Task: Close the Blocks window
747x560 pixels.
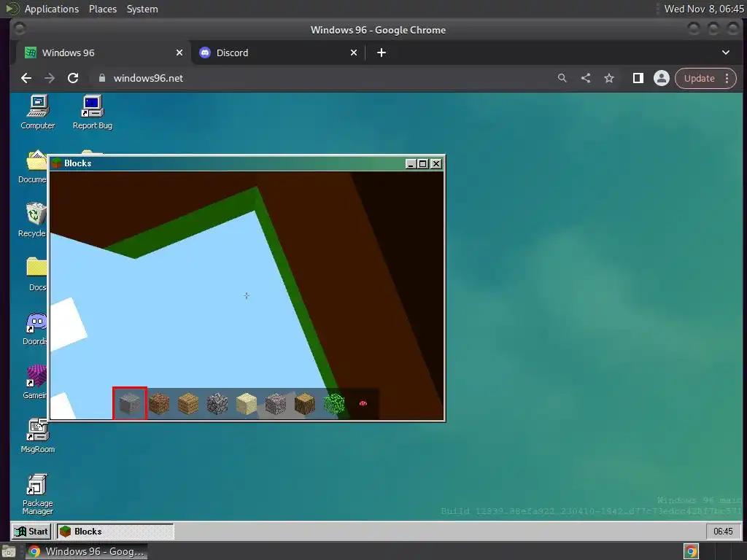Action: click(x=436, y=164)
